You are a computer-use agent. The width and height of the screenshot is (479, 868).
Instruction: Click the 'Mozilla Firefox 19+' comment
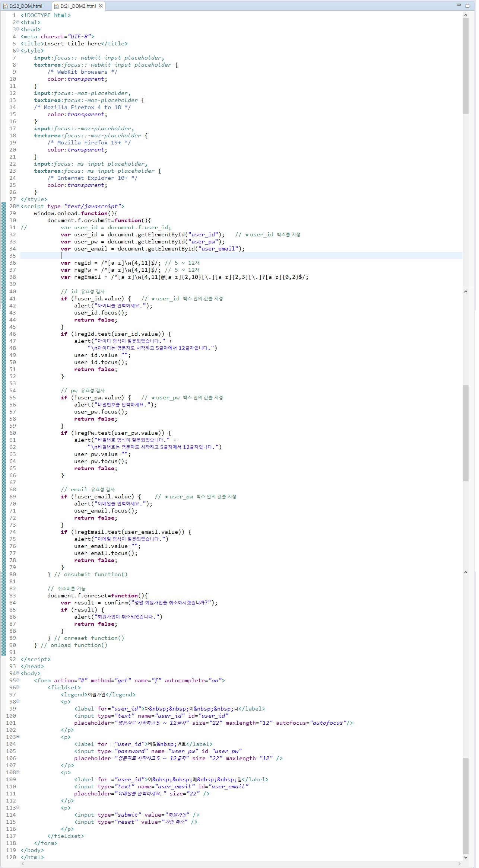[89, 143]
